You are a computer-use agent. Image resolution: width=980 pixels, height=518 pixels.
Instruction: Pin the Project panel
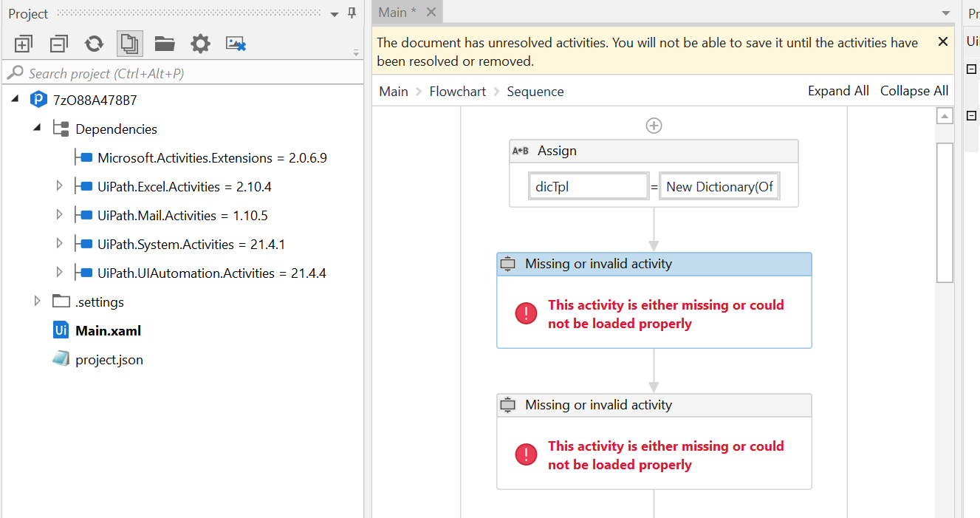352,13
